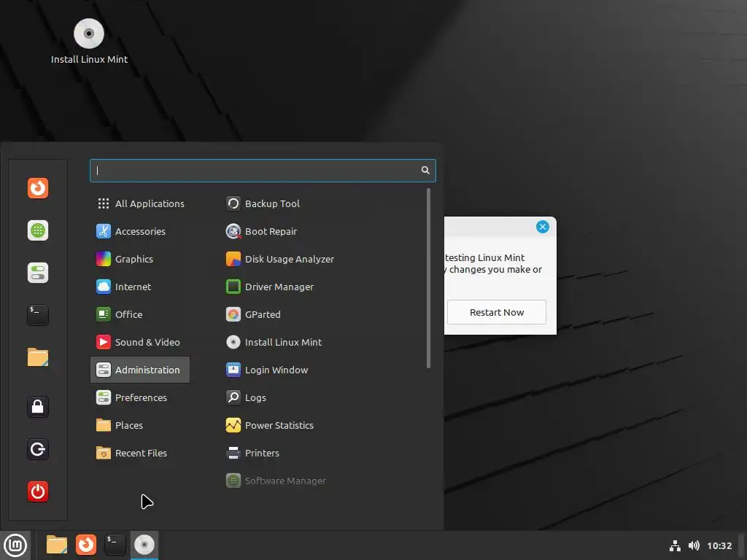Select the Sound & Video category
This screenshot has height=560, width=747.
[140, 342]
